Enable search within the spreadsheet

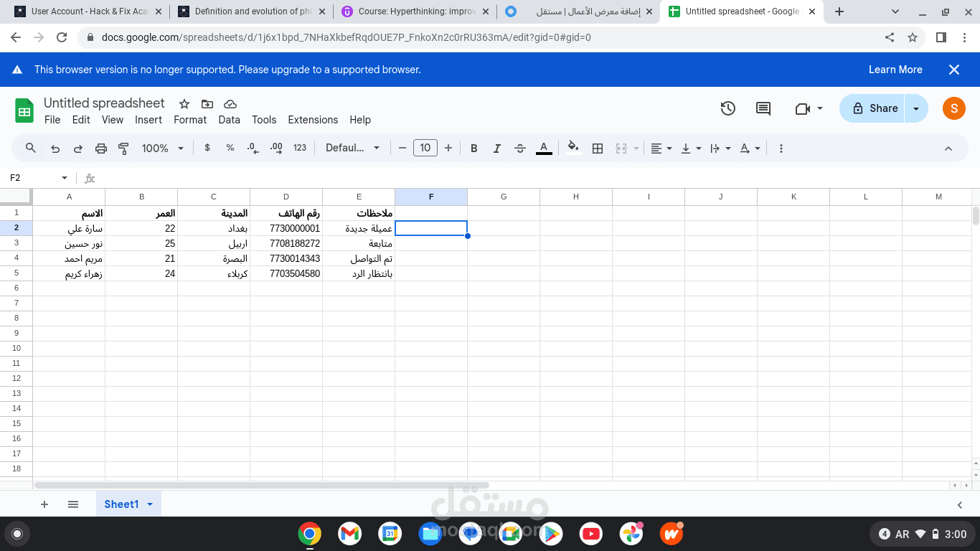pyautogui.click(x=30, y=148)
